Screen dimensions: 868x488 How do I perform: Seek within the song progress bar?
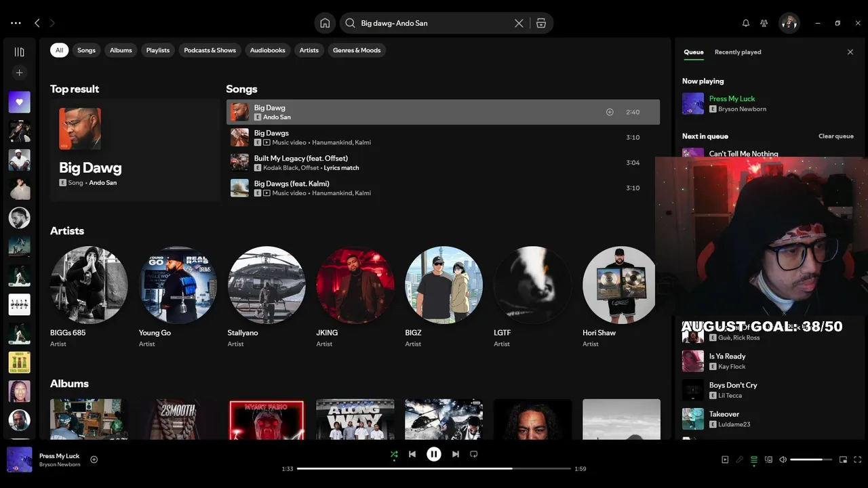pos(433,468)
